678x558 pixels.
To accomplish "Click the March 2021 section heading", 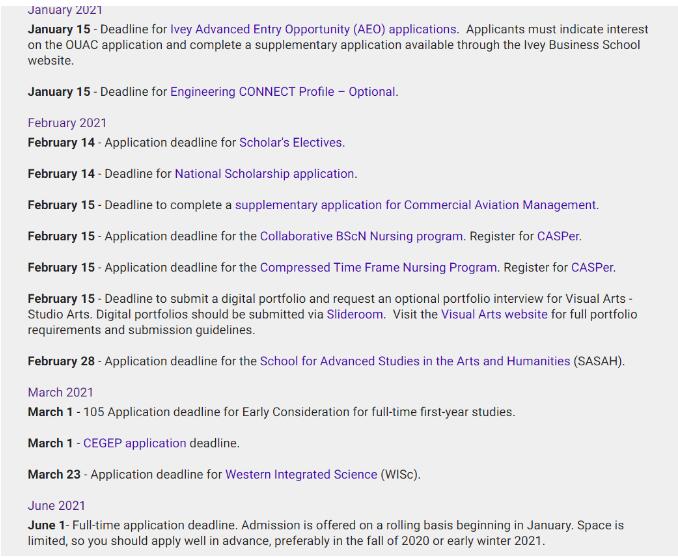I will (60, 393).
